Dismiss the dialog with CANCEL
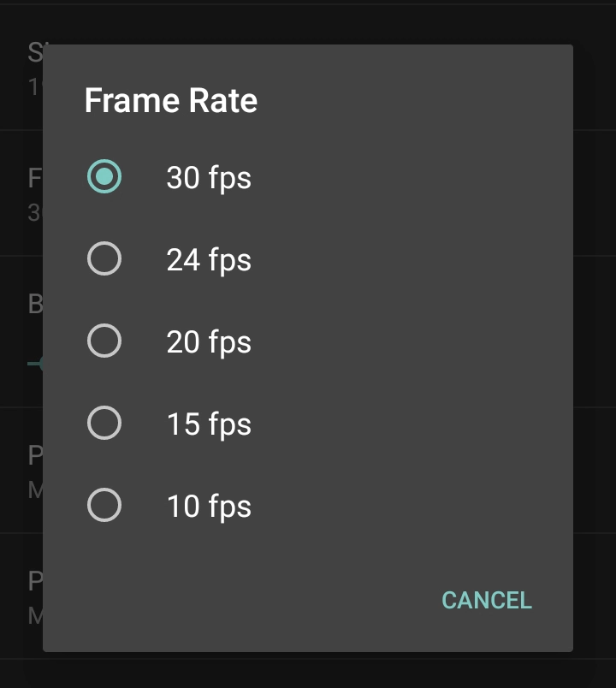This screenshot has width=616, height=688. pyautogui.click(x=486, y=601)
